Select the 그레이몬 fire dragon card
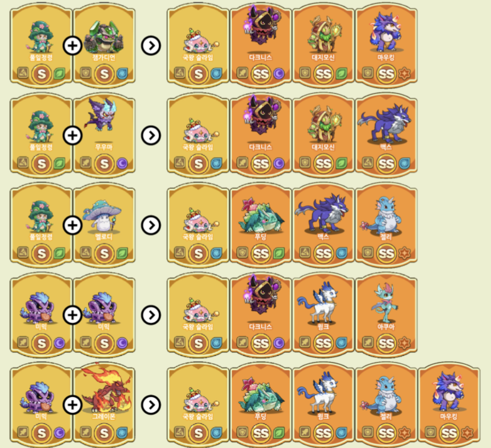 pyautogui.click(x=104, y=404)
